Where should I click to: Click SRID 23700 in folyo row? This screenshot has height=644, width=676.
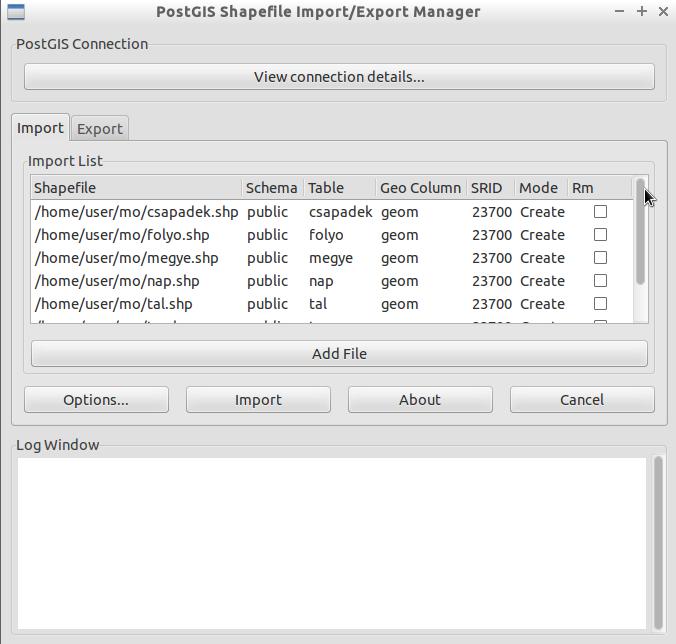click(x=492, y=234)
